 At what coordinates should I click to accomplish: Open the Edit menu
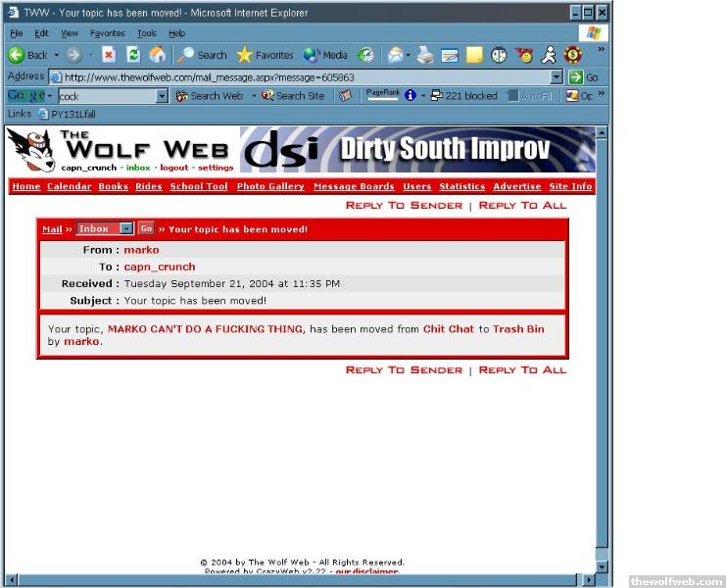coord(41,33)
